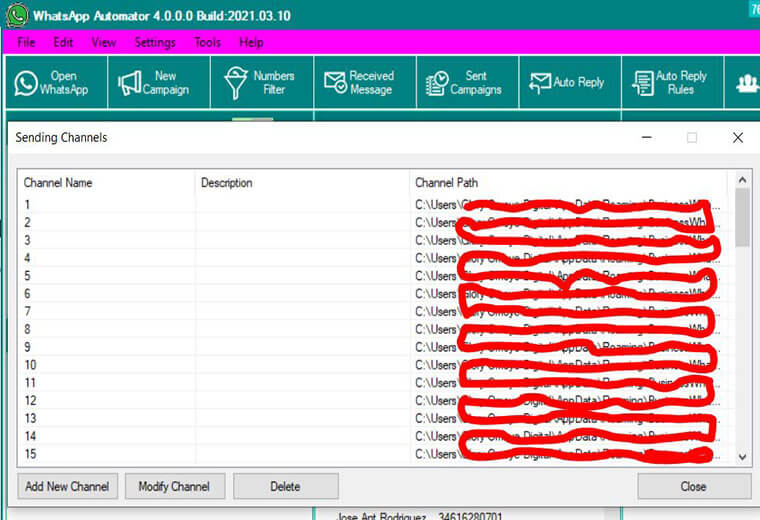Open the File menu

click(x=26, y=43)
